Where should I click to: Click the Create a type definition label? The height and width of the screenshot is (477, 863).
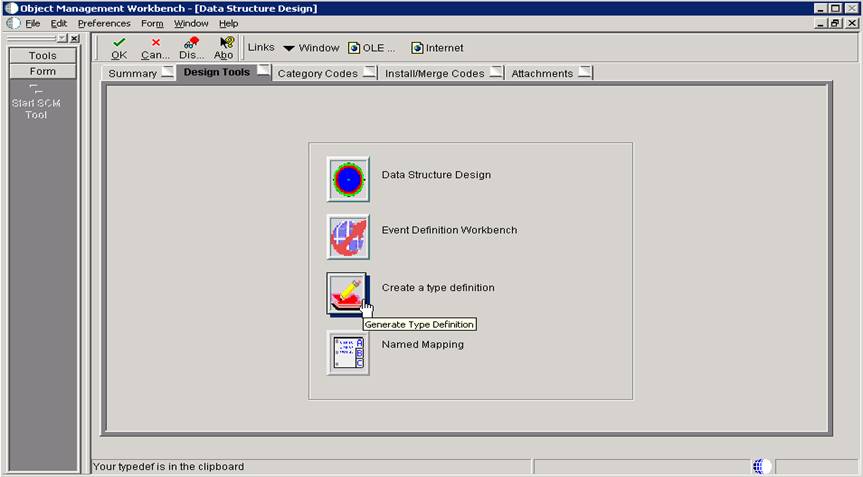point(438,288)
